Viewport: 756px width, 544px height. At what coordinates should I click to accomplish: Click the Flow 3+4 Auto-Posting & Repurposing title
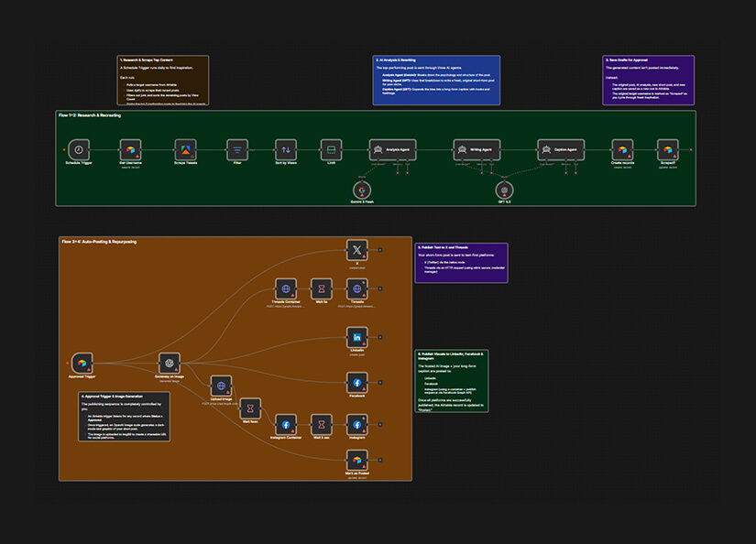coord(99,242)
